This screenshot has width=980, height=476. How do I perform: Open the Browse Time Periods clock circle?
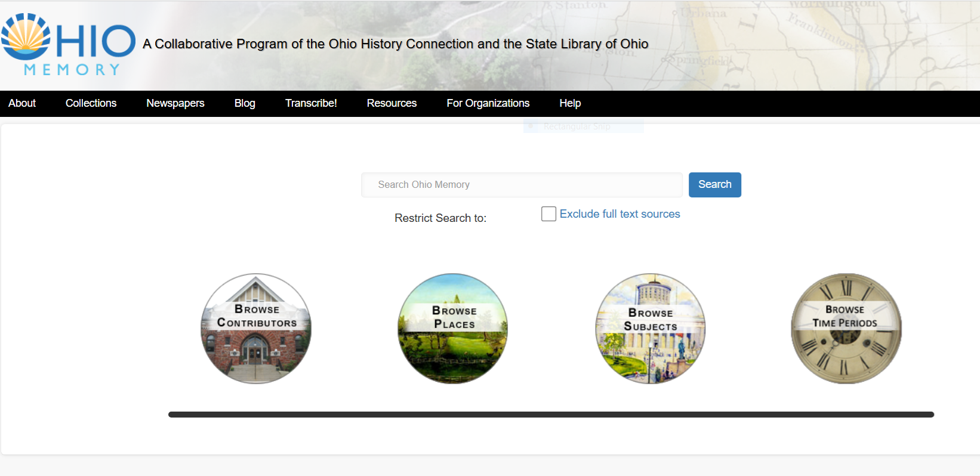point(846,329)
